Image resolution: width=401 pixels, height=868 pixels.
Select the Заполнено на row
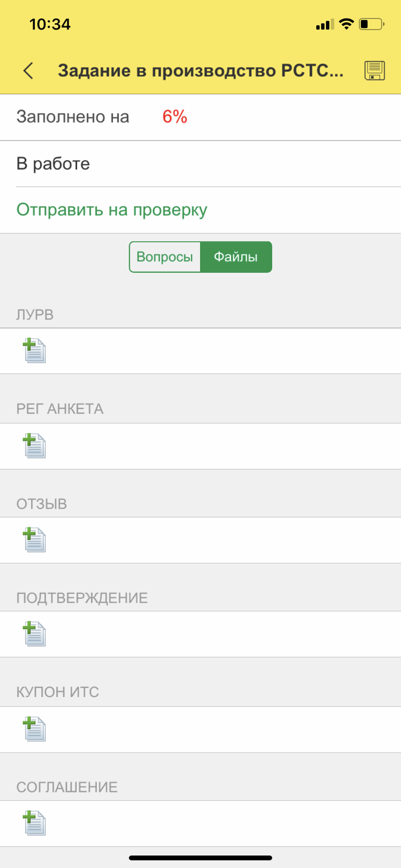[x=200, y=117]
